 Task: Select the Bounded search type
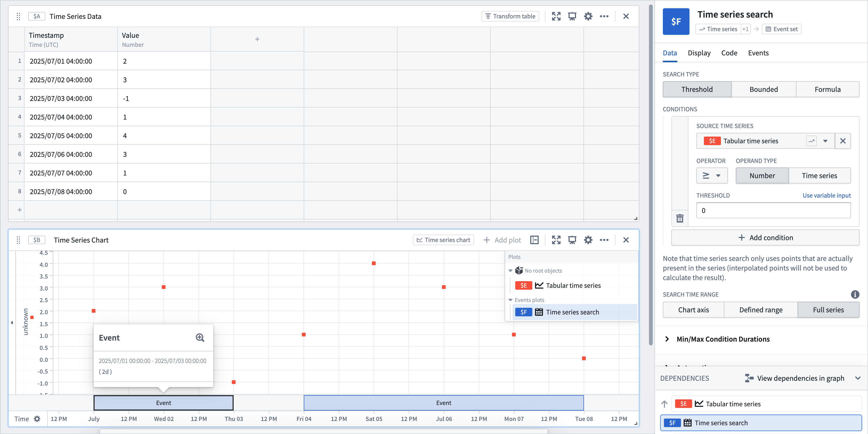[x=763, y=89]
